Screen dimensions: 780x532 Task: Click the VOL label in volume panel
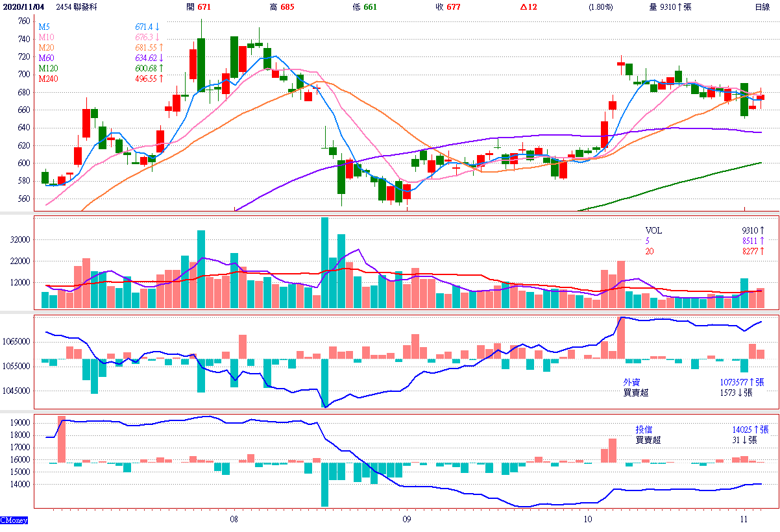(653, 230)
